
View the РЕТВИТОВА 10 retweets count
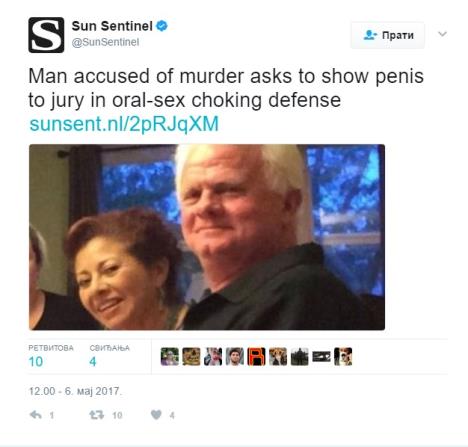(x=51, y=356)
